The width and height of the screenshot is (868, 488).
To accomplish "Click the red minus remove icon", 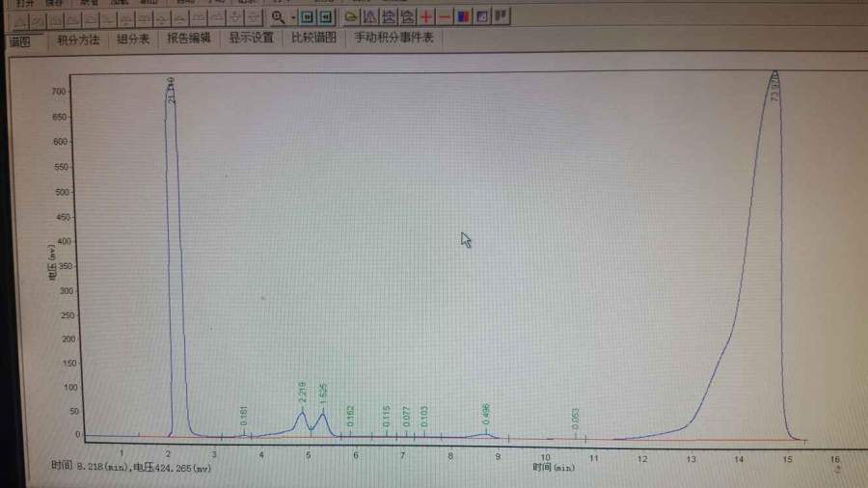I will click(x=445, y=17).
